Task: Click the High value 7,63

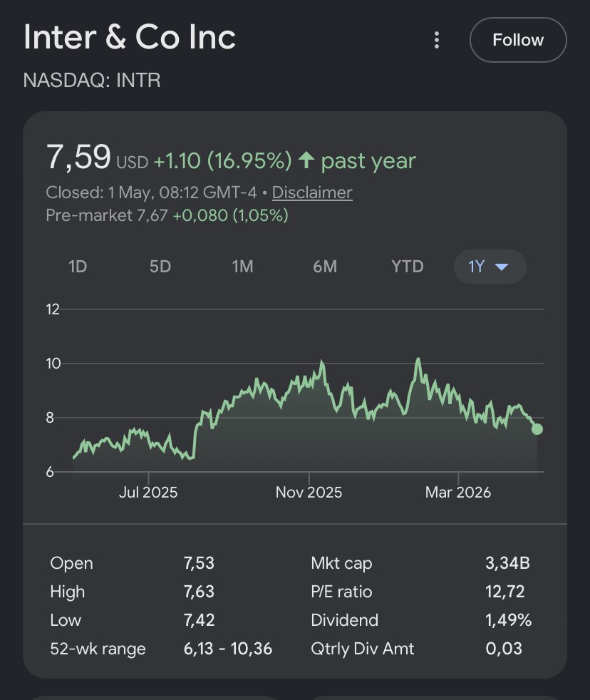Action: [x=199, y=592]
